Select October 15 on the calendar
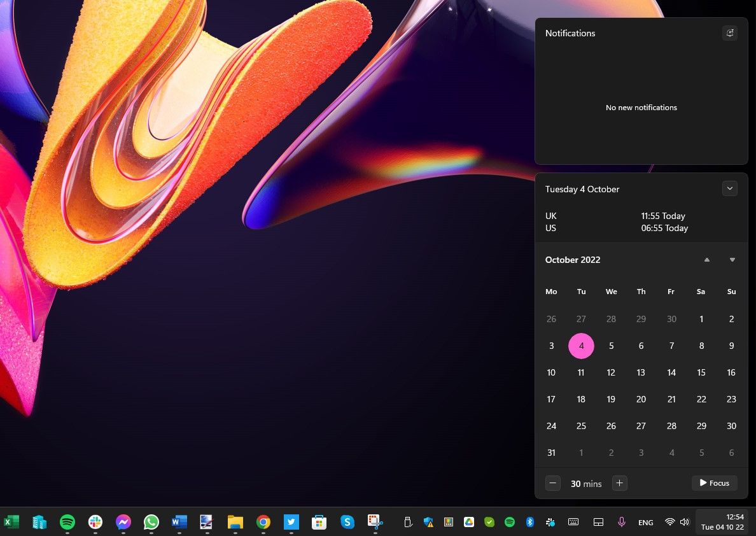This screenshot has height=536, width=756. point(701,372)
